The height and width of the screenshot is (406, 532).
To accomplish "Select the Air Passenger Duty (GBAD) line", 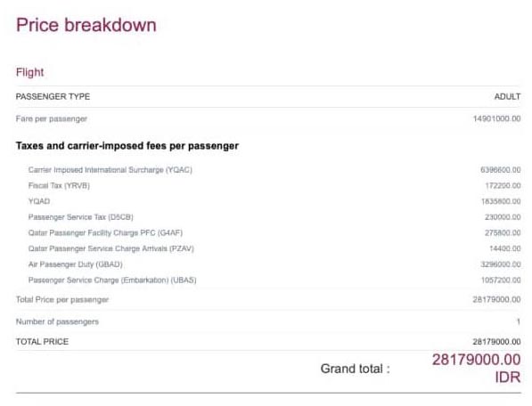I will [x=76, y=264].
